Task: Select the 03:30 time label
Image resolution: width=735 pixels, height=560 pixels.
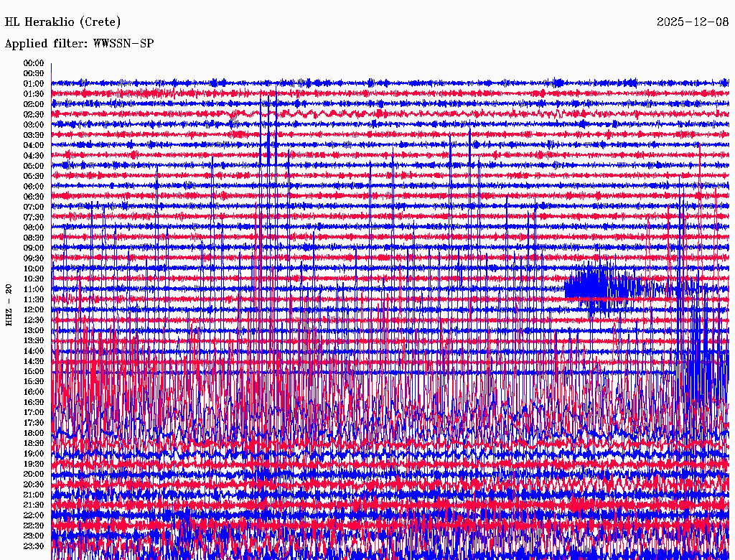Action: coord(34,135)
